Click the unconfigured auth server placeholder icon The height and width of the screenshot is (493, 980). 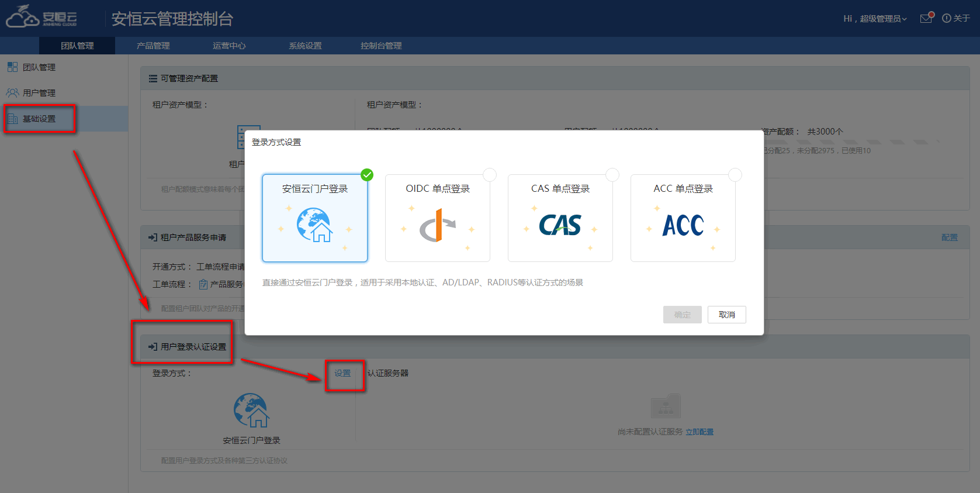click(x=666, y=406)
